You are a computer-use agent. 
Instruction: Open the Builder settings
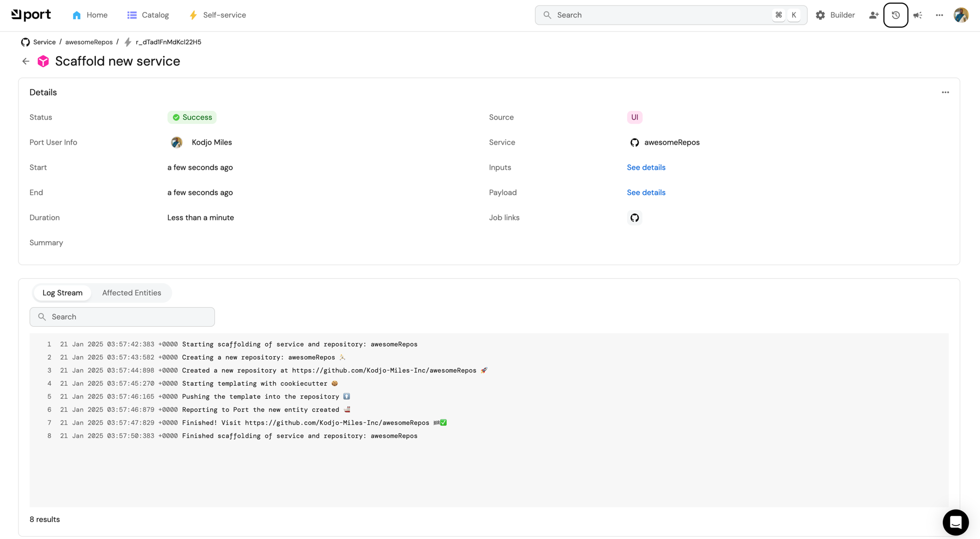tap(835, 15)
